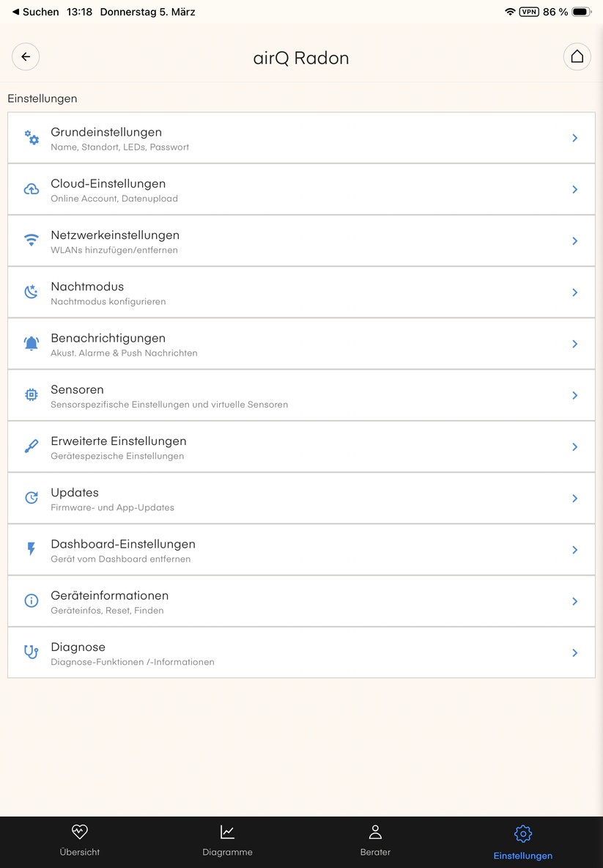Open the home icon at top right
Image resolution: width=603 pixels, height=868 pixels.
(577, 56)
